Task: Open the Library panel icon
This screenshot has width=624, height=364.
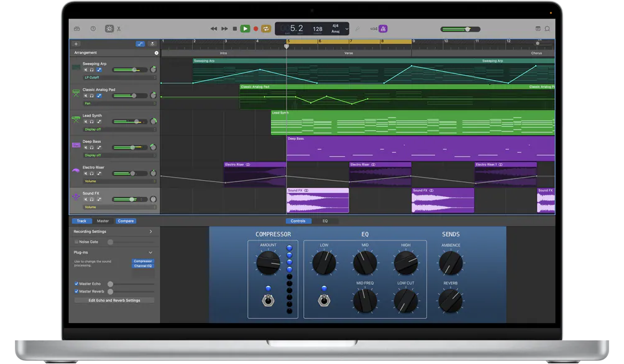Action: 77,29
